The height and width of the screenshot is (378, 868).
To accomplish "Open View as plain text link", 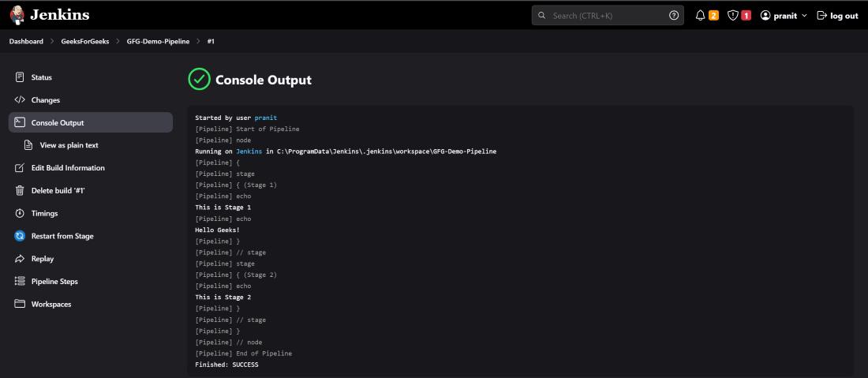I will pyautogui.click(x=69, y=145).
